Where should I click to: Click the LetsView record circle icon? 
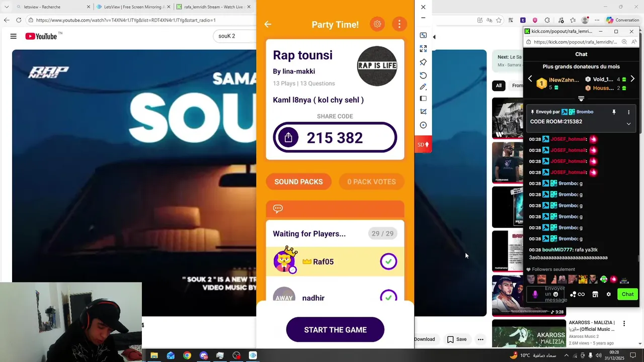pos(423,125)
